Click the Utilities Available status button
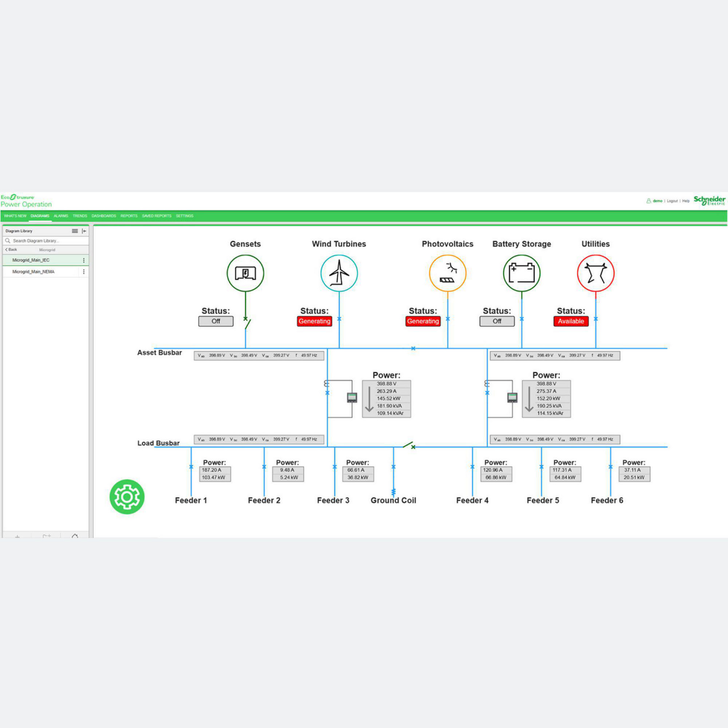This screenshot has width=728, height=728. pyautogui.click(x=571, y=321)
